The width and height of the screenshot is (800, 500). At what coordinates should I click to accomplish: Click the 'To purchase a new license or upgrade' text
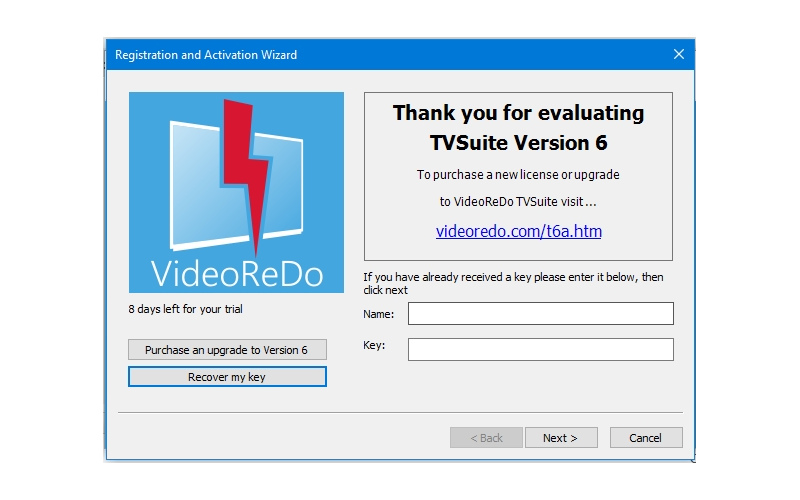[x=518, y=174]
